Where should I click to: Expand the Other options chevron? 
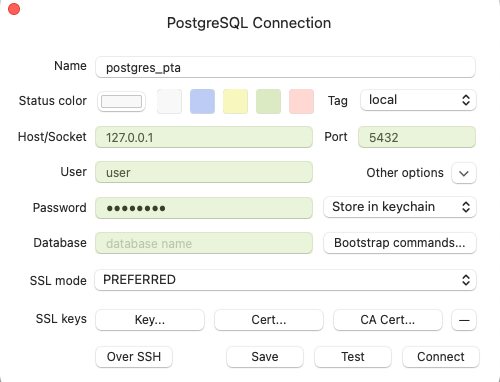click(464, 173)
